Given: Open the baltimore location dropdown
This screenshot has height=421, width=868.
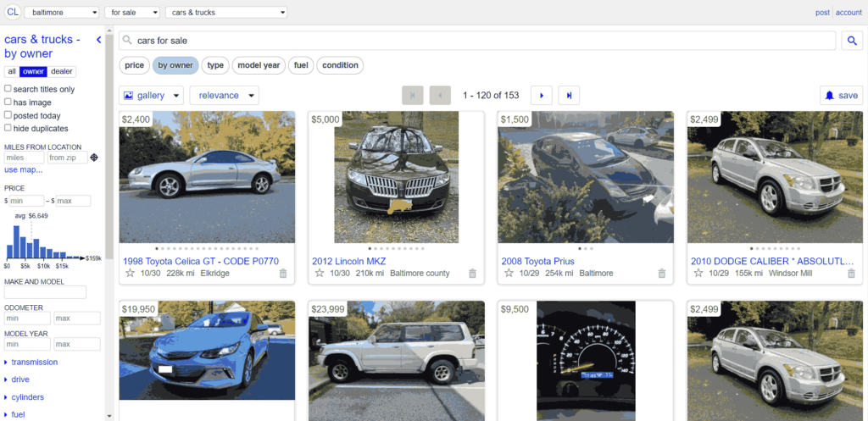Looking at the screenshot, I should click(61, 12).
